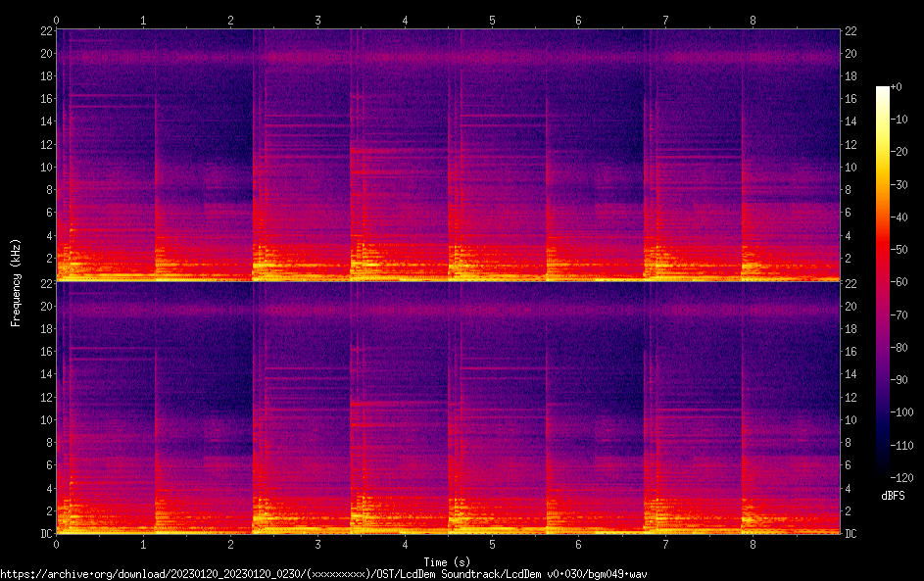Viewport: 924px width, 581px height.
Task: Jump to 2 seconds on the top time axis
Action: pos(230,20)
